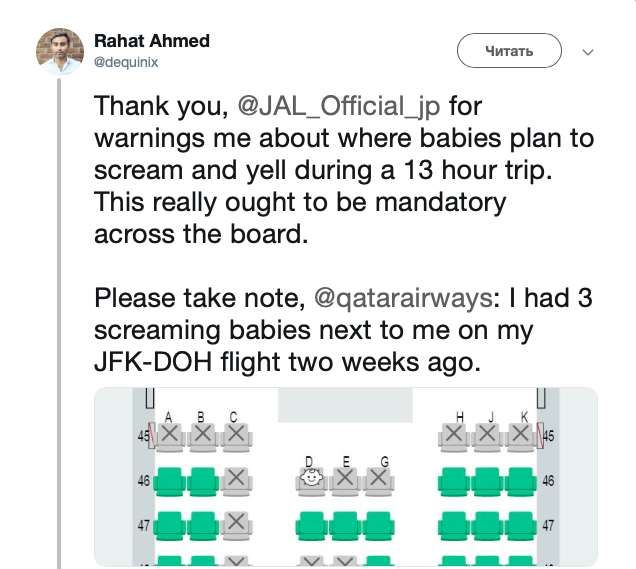636x569 pixels.
Task: Click the crossed-out seat 47C
Action: click(x=236, y=523)
